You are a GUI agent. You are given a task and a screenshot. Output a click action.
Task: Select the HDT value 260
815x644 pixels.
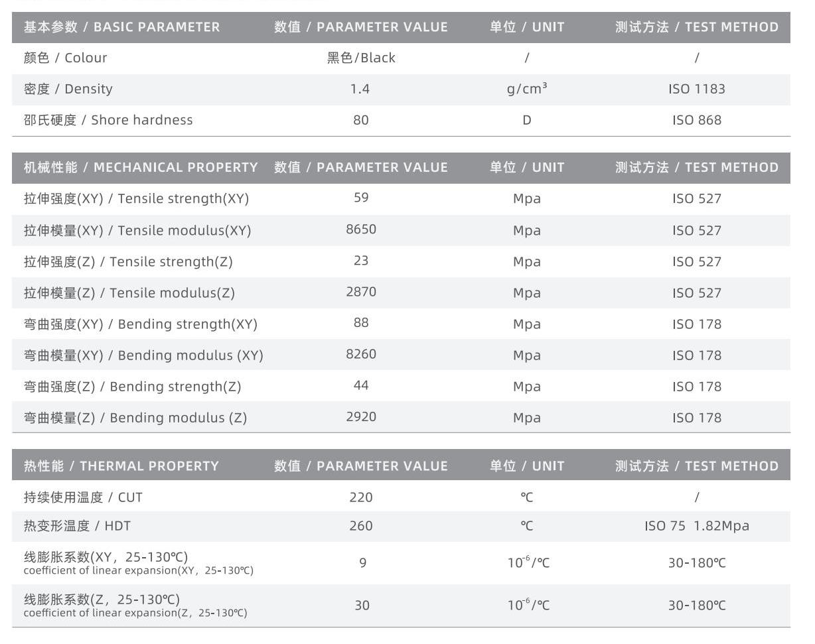pyautogui.click(x=361, y=526)
